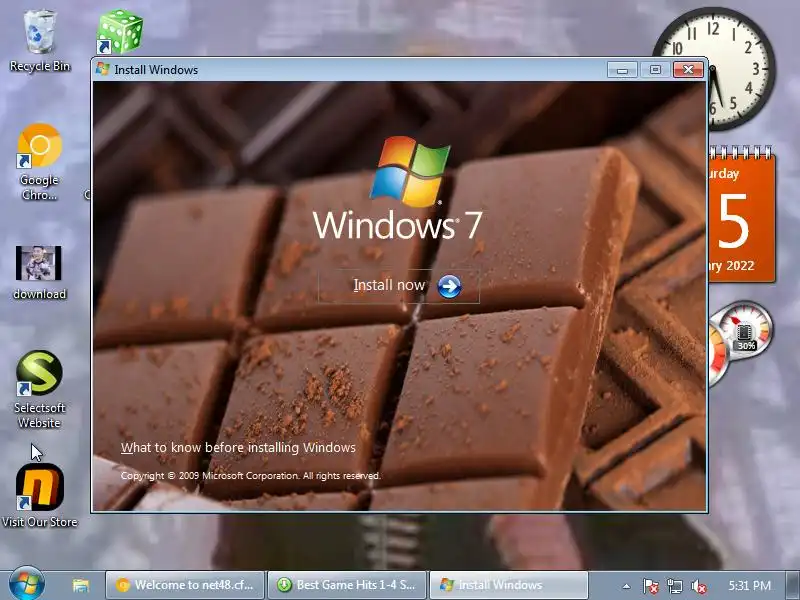Click the Install Windows title bar icon
The height and width of the screenshot is (600, 800).
[103, 69]
